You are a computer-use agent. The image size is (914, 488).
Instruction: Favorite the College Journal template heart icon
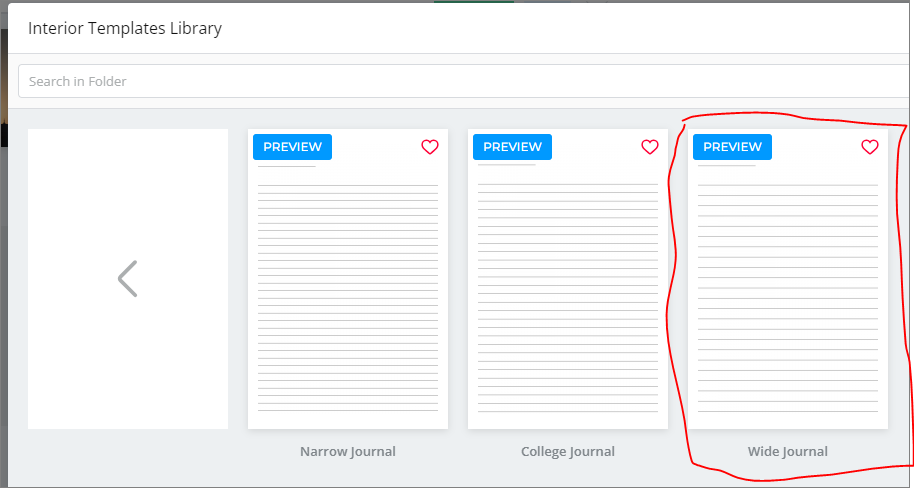point(650,147)
